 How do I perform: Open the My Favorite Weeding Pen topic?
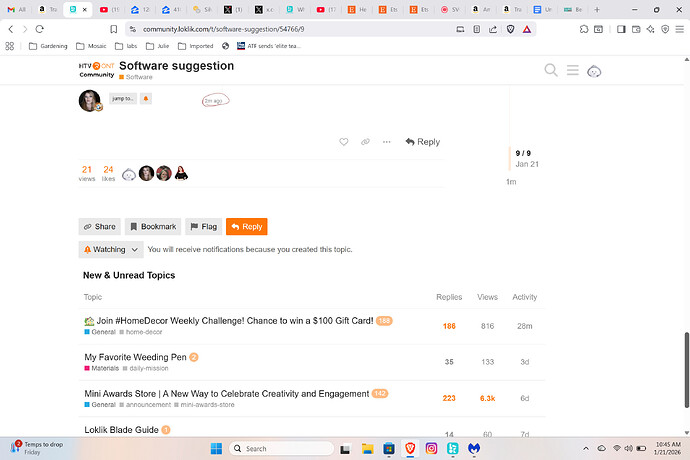tap(135, 357)
